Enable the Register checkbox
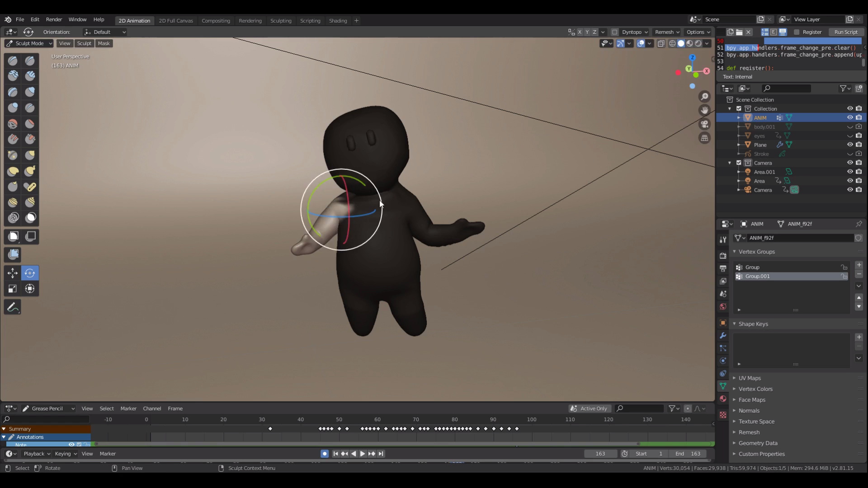 tap(797, 32)
